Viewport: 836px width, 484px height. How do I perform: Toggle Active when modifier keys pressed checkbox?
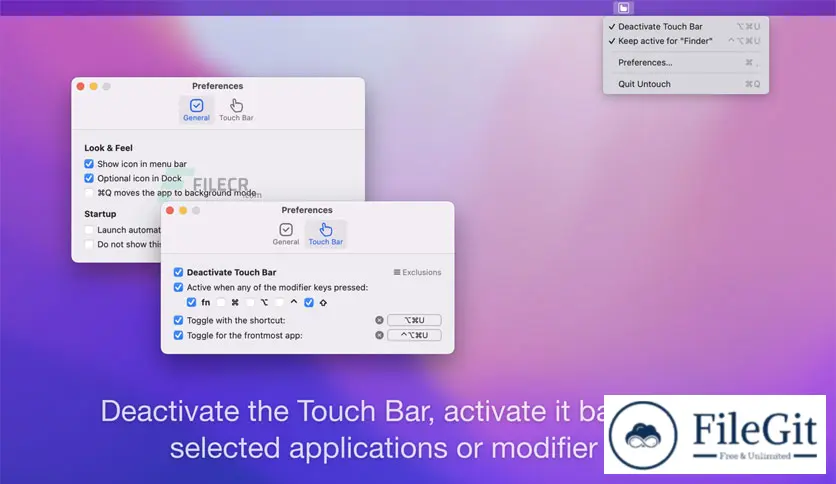tap(179, 287)
